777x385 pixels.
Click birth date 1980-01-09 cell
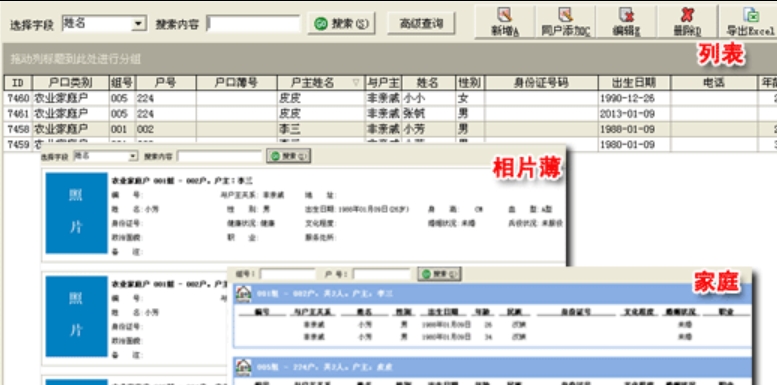[634, 145]
